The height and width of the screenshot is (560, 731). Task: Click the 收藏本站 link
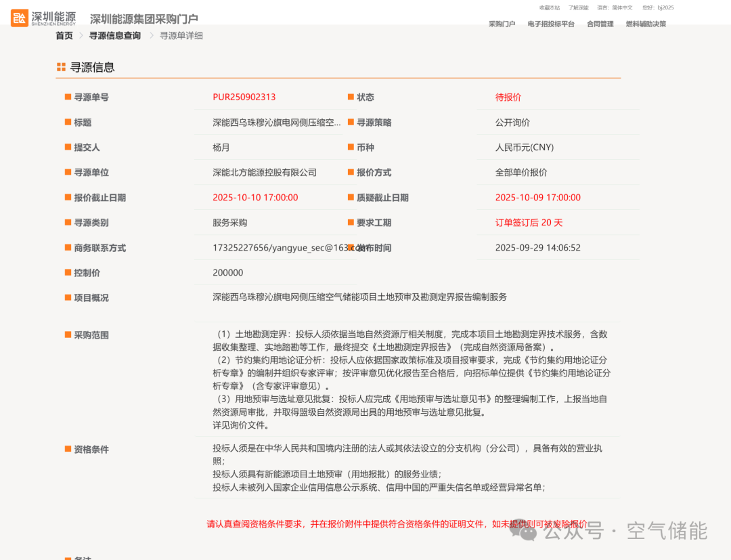(x=549, y=8)
